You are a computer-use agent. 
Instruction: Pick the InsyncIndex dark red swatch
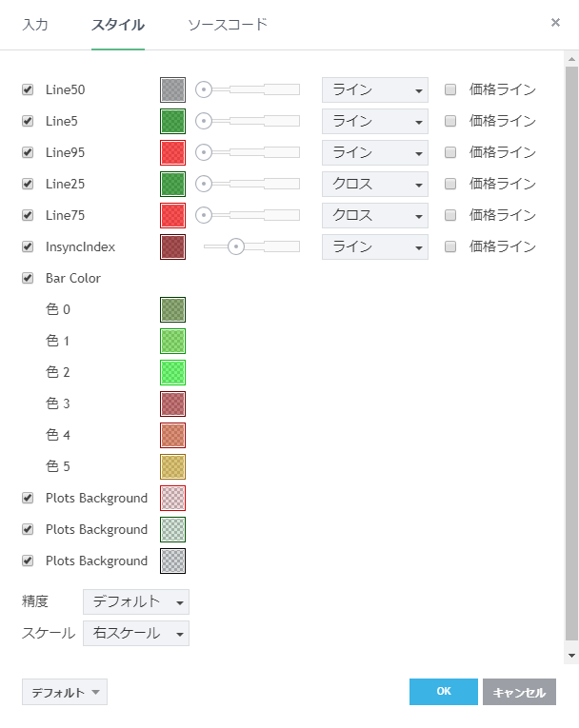[x=172, y=247]
